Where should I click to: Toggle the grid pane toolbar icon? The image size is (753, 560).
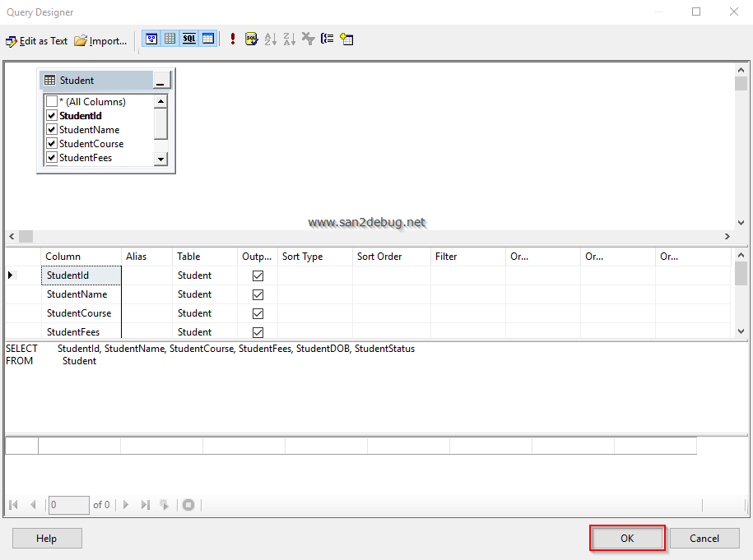170,39
